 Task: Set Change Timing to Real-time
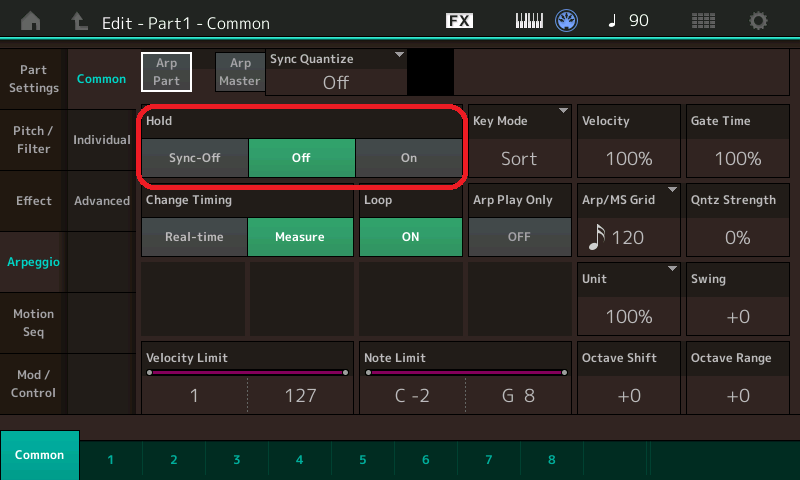point(194,237)
